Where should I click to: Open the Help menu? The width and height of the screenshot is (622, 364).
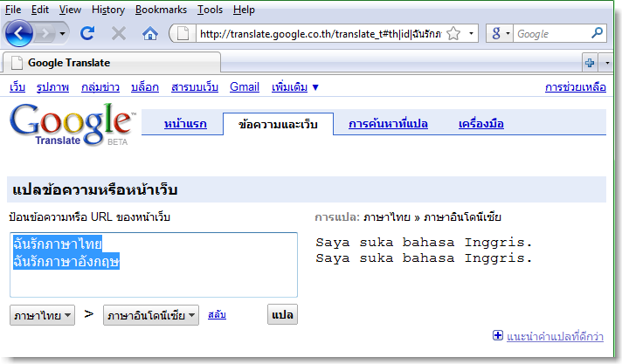click(244, 10)
